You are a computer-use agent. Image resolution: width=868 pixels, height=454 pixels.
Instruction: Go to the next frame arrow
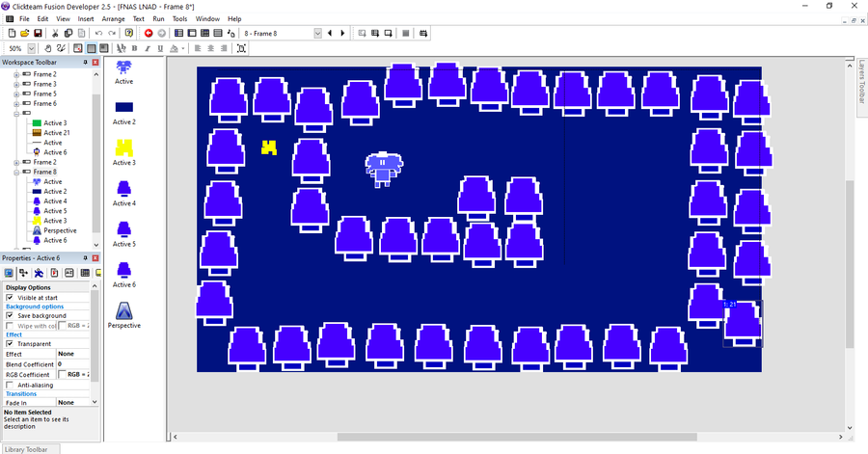click(x=342, y=33)
